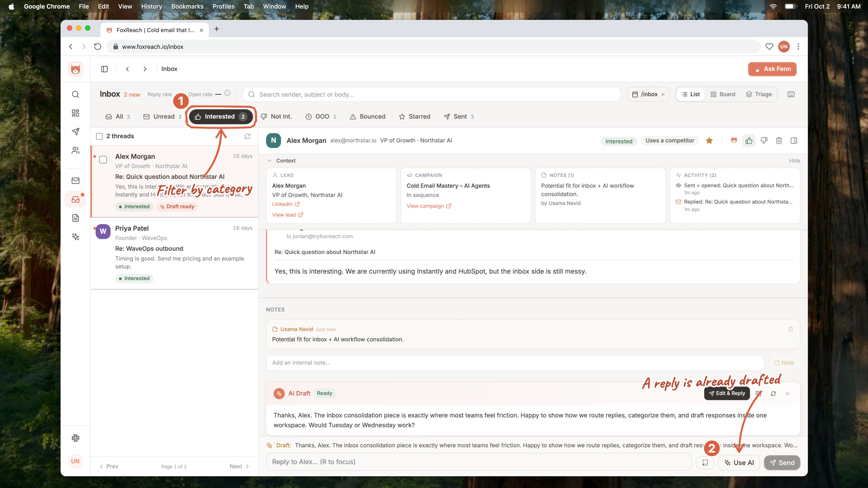This screenshot has height=488, width=868.
Task: Hide the context panel
Action: tap(794, 161)
